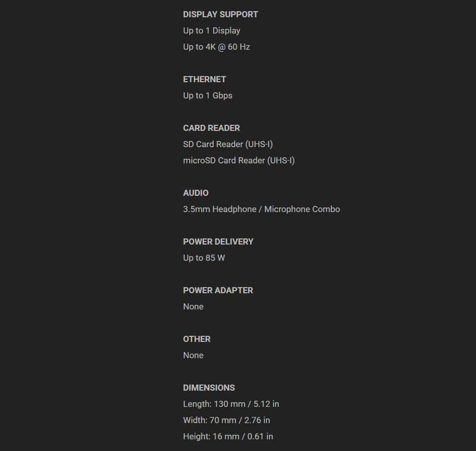Click the Height 16 mm dimension line

(228, 436)
